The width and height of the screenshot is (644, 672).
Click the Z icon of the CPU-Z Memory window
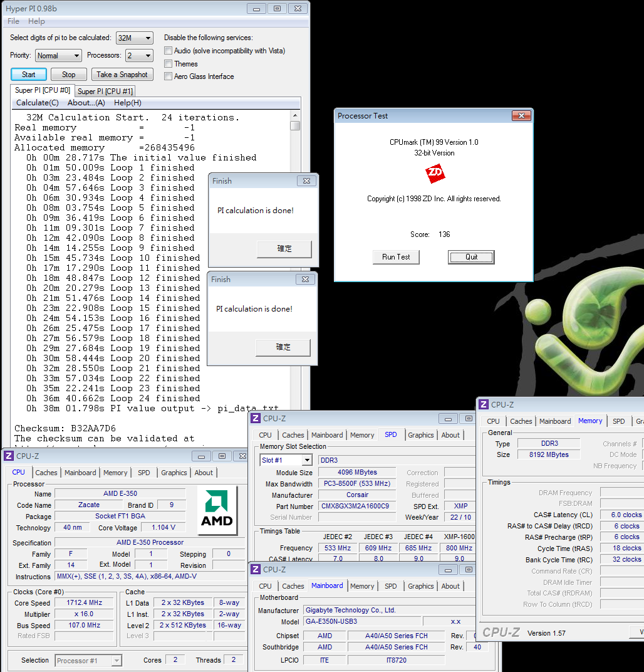click(x=484, y=404)
